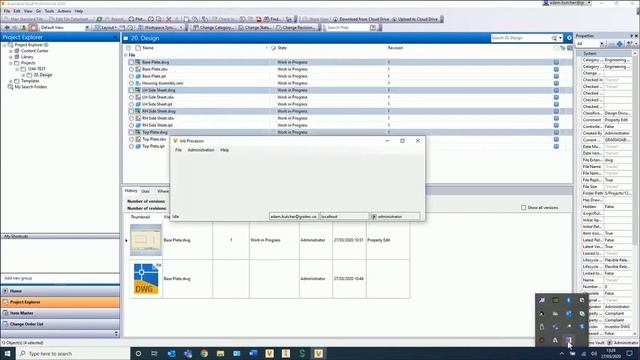Click Upload to Cloud Drive

415,19
